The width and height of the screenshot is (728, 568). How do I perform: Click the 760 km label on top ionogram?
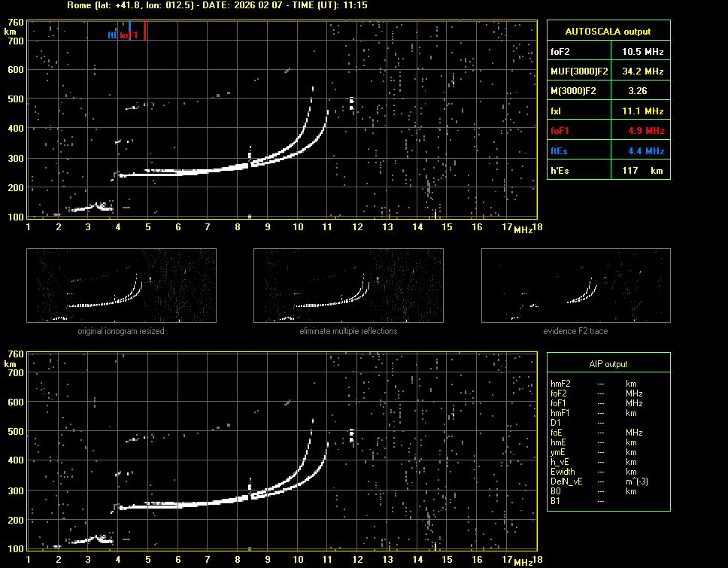(x=15, y=23)
